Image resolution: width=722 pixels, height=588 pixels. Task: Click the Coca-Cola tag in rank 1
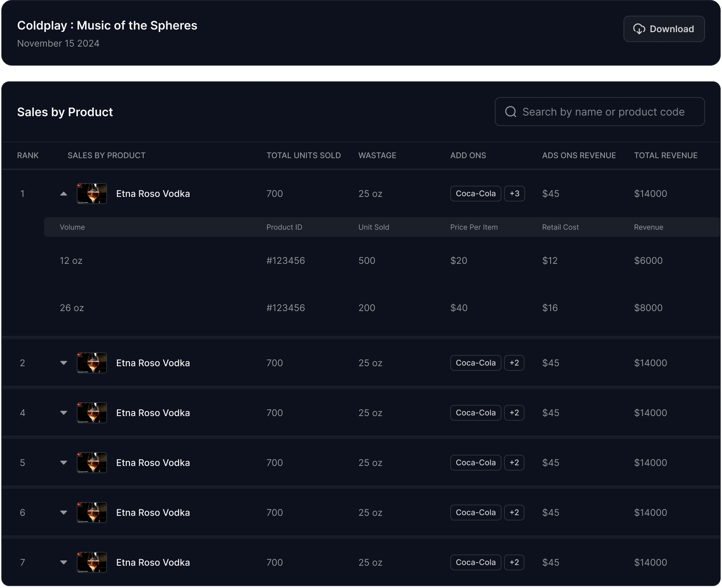coord(475,193)
